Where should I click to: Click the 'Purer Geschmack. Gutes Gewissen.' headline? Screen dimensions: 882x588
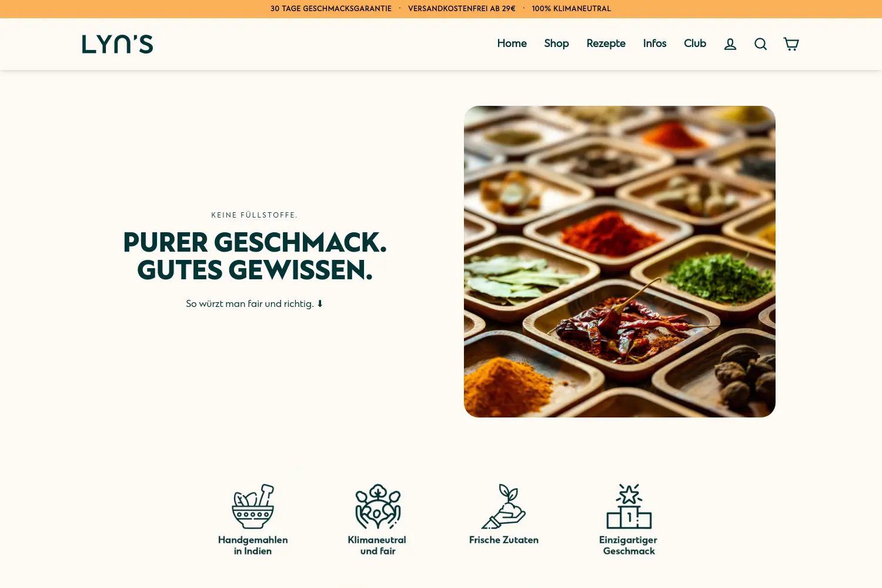pyautogui.click(x=255, y=256)
